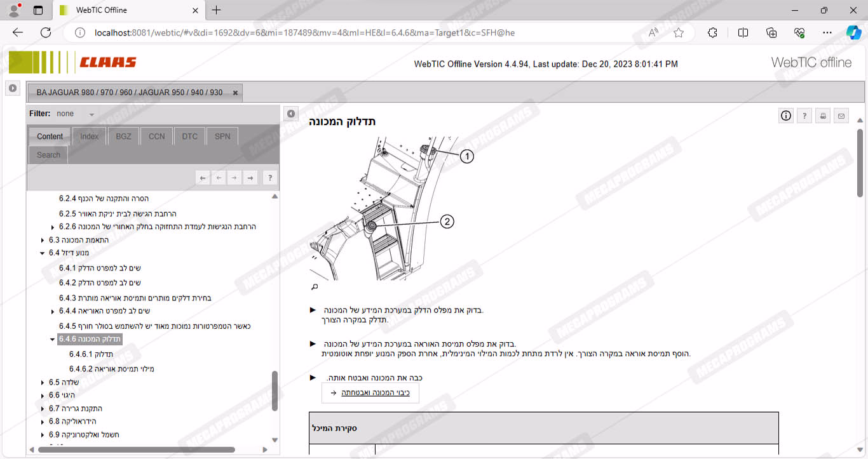Click the first left arrow in tree navigation
The width and height of the screenshot is (868, 459).
tap(203, 178)
